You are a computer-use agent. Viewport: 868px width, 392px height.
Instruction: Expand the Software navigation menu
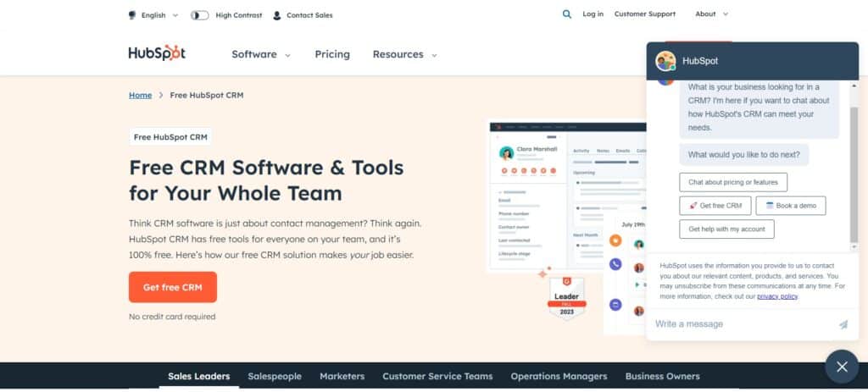point(261,54)
